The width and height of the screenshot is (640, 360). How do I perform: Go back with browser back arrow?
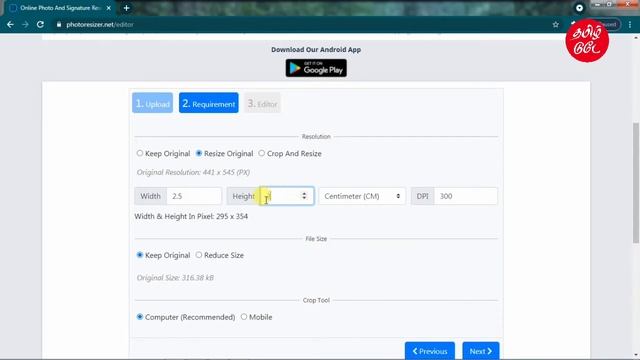pyautogui.click(x=10, y=24)
